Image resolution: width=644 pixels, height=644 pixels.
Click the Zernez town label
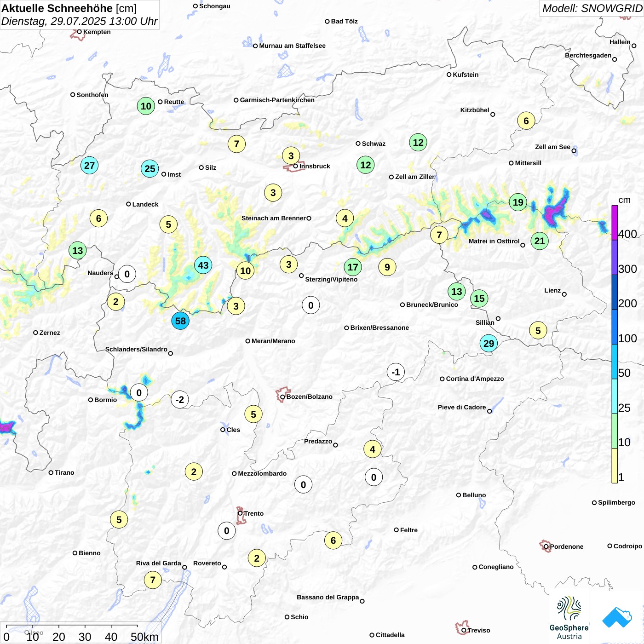50,333
